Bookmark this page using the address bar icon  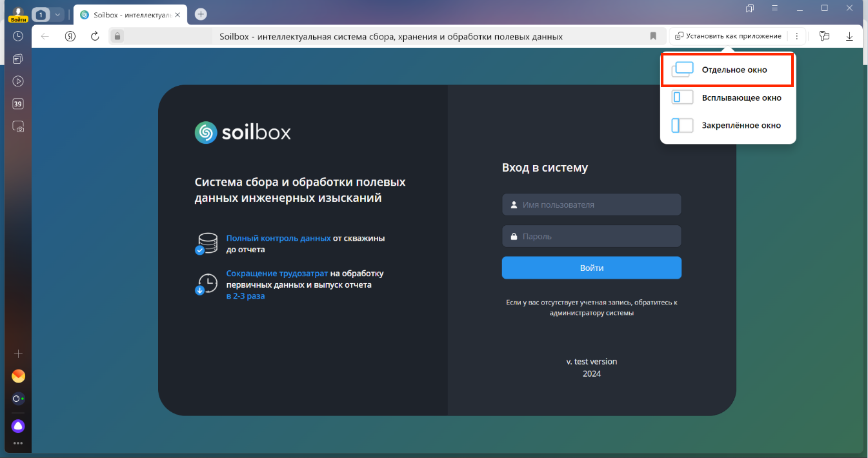[653, 36]
